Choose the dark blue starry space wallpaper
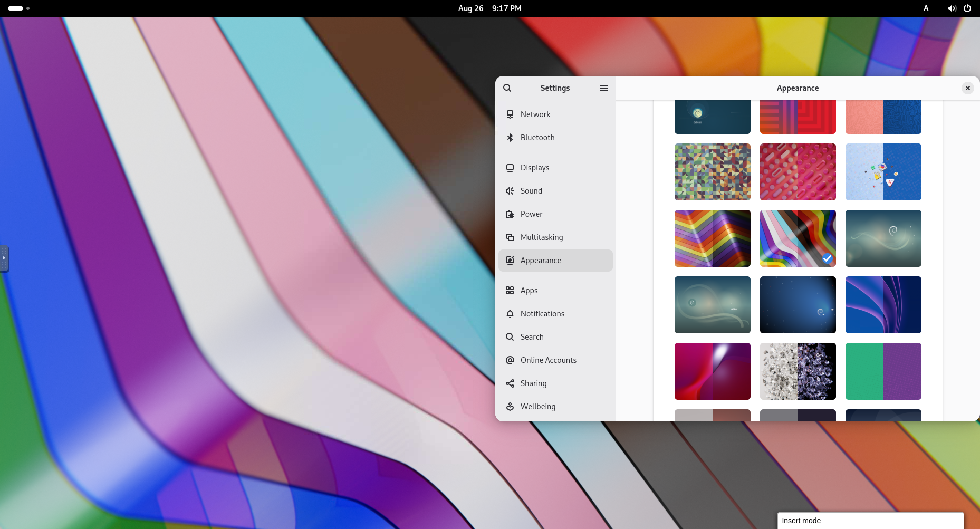This screenshot has height=529, width=980. [x=798, y=305]
